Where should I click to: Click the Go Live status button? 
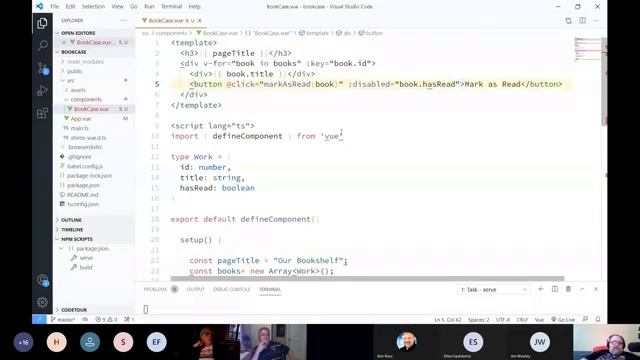tap(563, 320)
